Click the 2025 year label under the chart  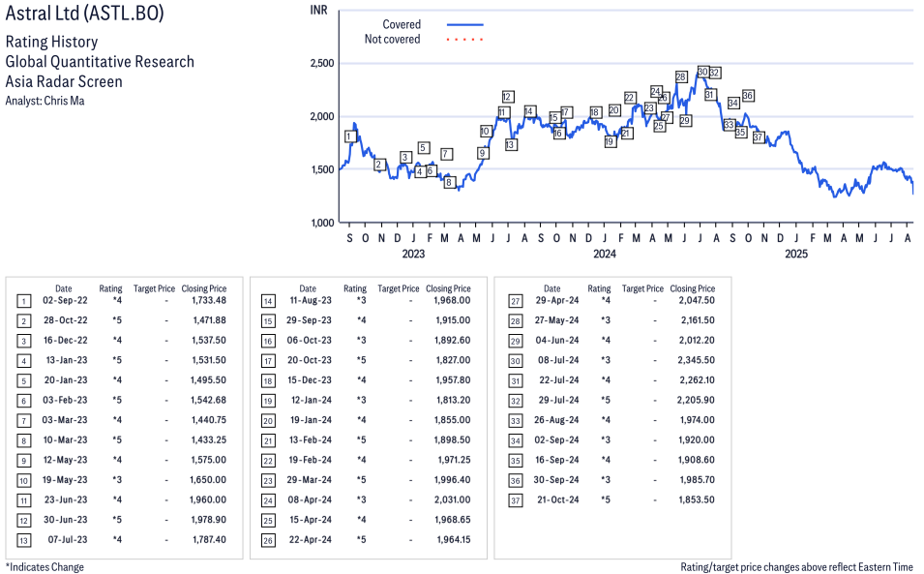pos(796,254)
